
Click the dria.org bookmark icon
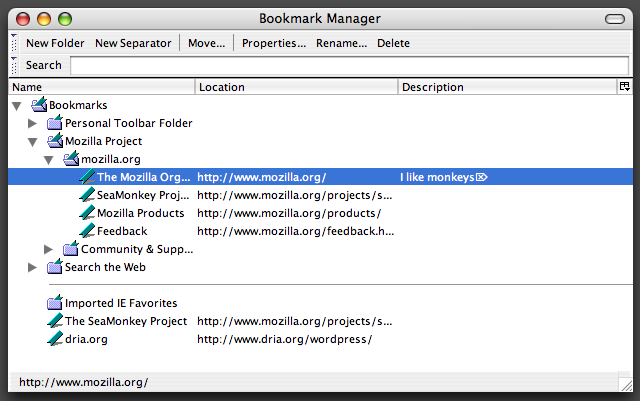55,339
